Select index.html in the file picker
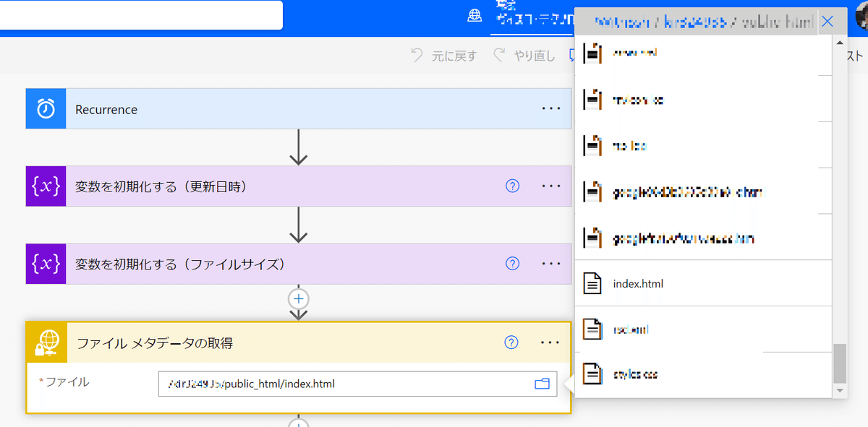868x427 pixels. tap(704, 283)
